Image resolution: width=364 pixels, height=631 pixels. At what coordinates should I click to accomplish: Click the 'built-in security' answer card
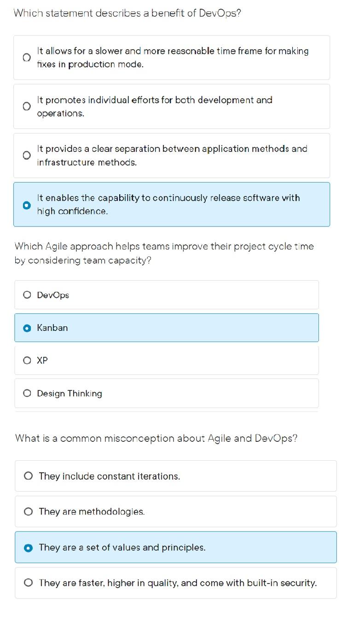click(x=176, y=583)
